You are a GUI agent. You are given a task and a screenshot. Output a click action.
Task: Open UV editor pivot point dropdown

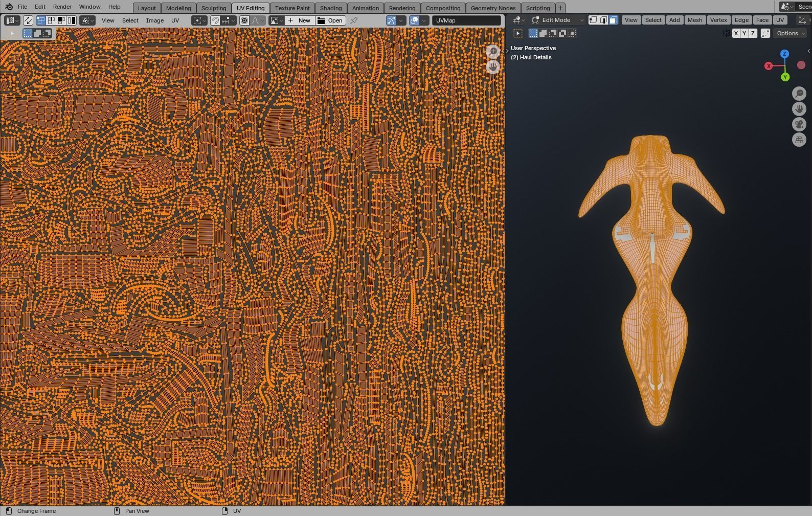point(199,20)
